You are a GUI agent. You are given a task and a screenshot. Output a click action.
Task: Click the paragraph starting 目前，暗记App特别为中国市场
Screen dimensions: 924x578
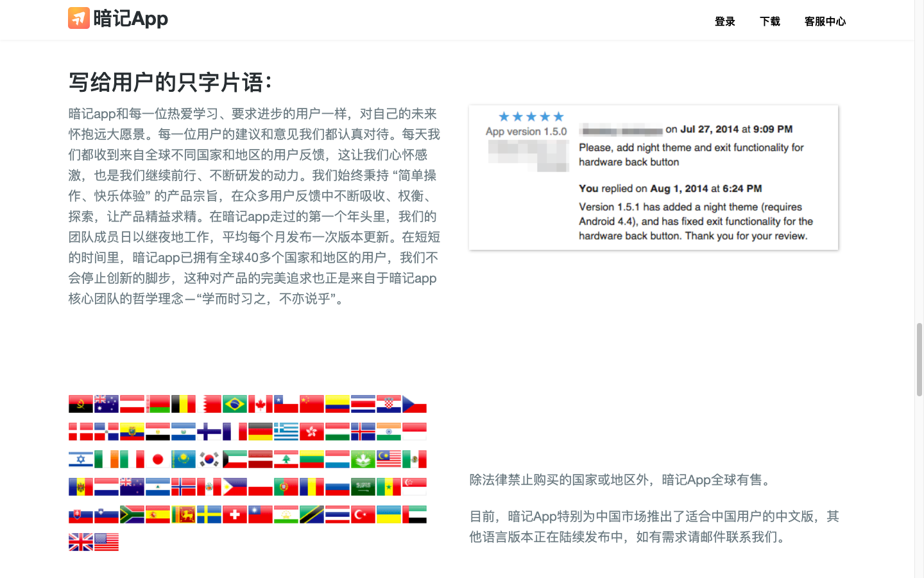pos(654,527)
